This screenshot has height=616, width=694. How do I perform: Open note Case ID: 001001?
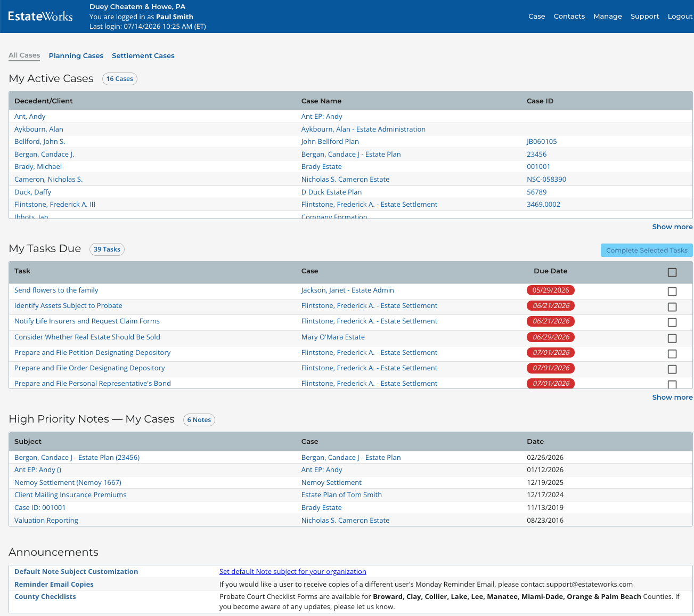tap(40, 507)
